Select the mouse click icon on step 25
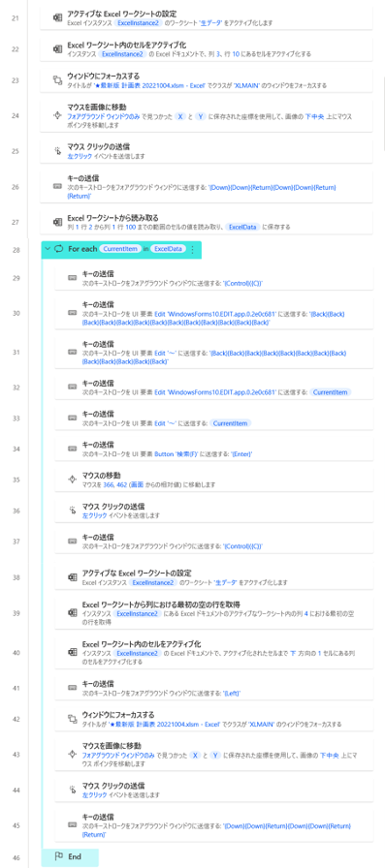 point(57,150)
